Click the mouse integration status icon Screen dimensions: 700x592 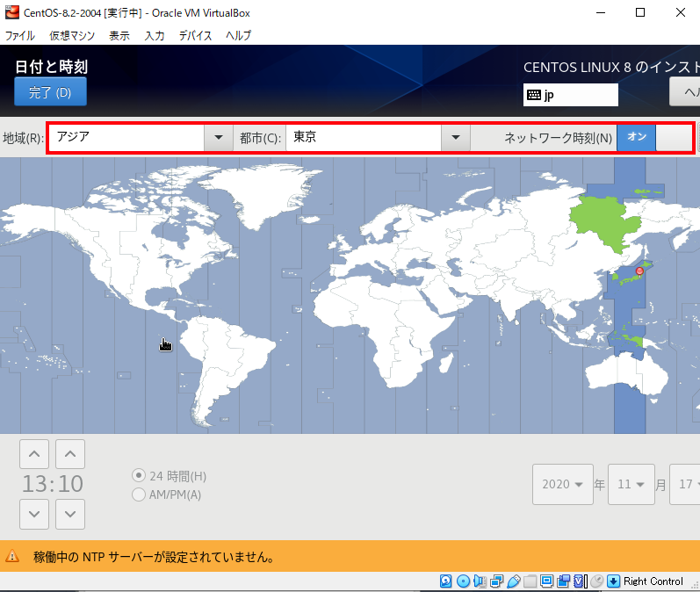597,581
